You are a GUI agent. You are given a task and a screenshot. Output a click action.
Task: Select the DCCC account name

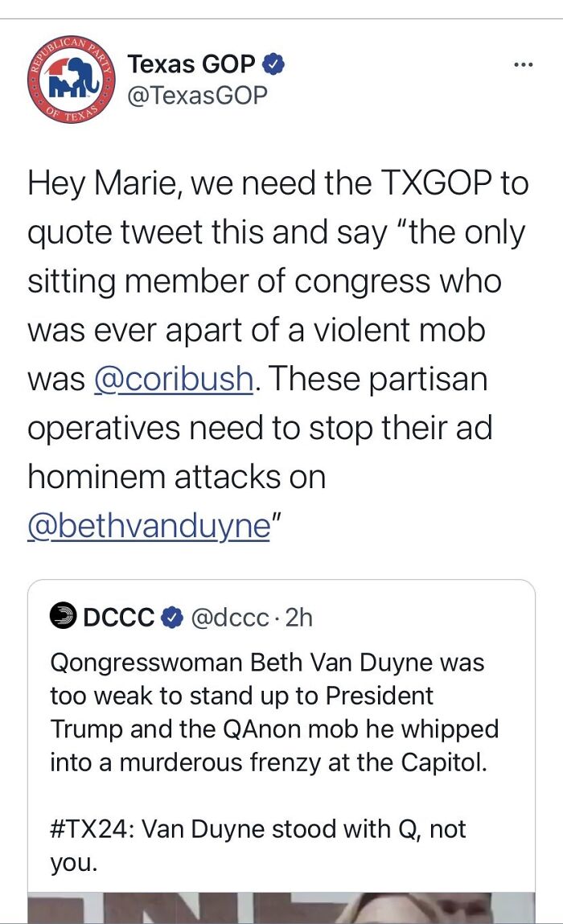tap(119, 617)
